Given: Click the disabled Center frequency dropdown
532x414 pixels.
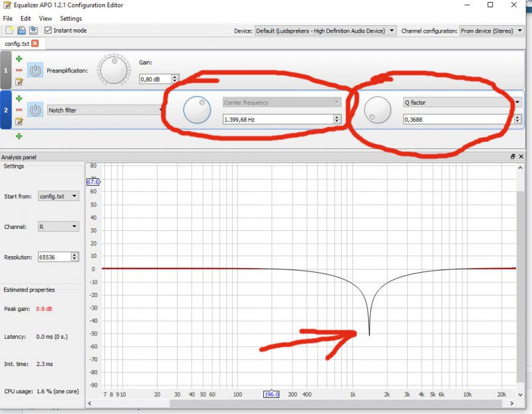Looking at the screenshot, I should 281,103.
